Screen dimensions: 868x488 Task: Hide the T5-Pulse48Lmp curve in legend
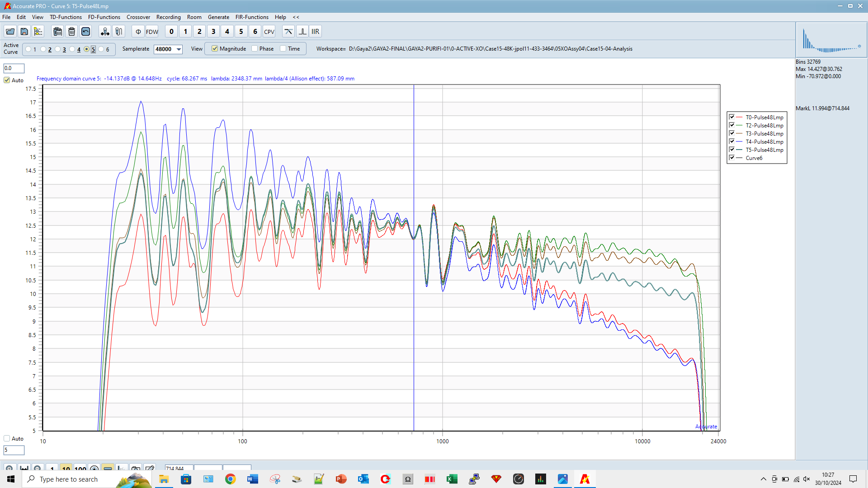click(731, 150)
